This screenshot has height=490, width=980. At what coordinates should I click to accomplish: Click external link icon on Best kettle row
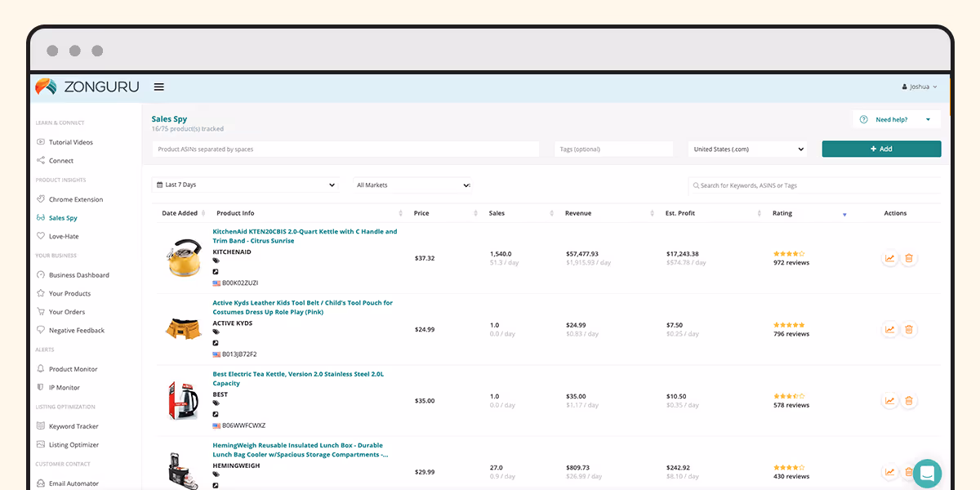[216, 414]
